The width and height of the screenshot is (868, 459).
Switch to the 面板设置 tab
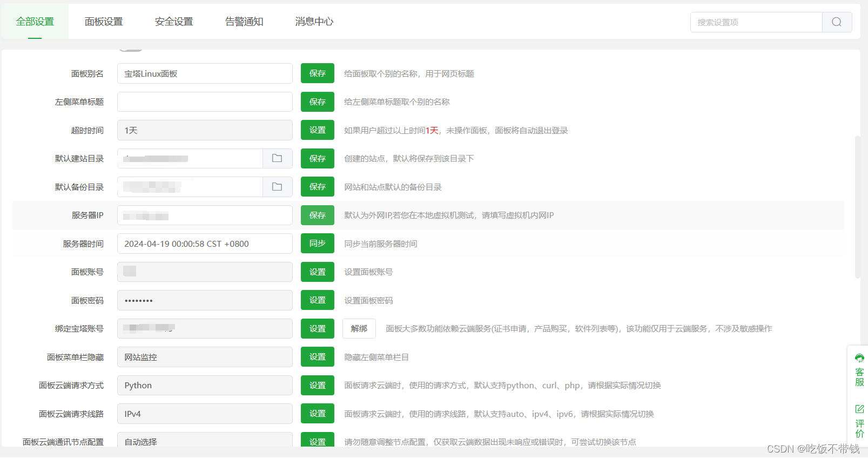[104, 22]
